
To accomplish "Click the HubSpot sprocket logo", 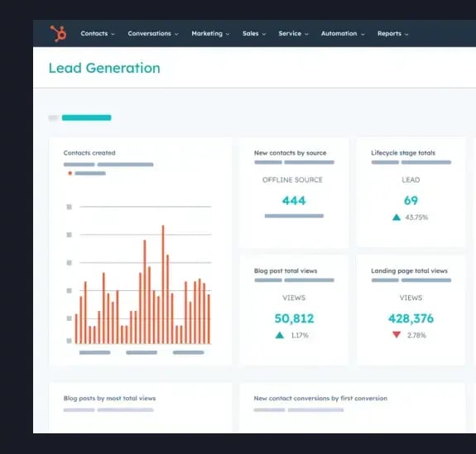I will pyautogui.click(x=58, y=33).
